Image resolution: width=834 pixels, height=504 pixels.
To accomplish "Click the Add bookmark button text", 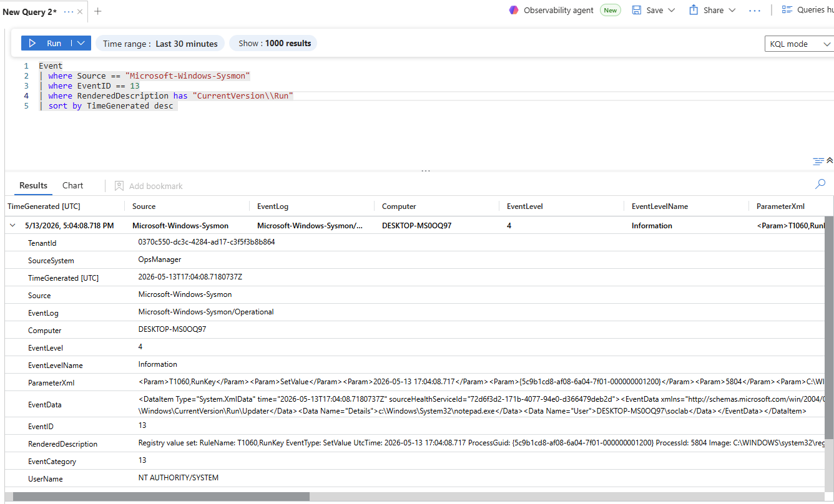I will [x=156, y=186].
